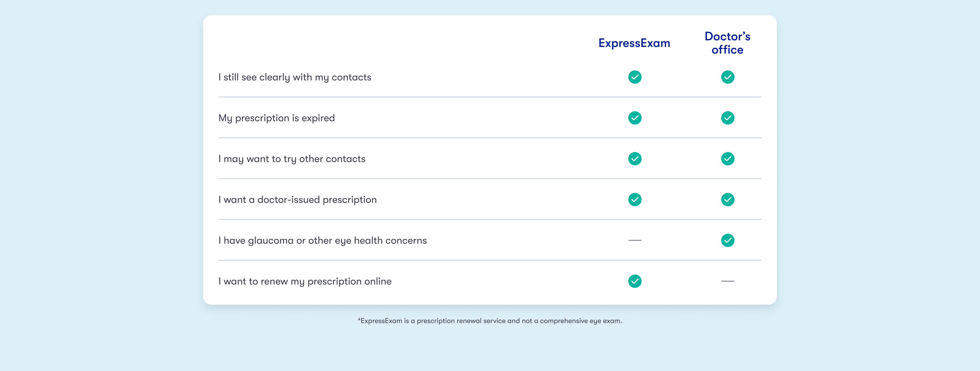Click Doctor's office checkmark in glaucoma row

pos(727,240)
